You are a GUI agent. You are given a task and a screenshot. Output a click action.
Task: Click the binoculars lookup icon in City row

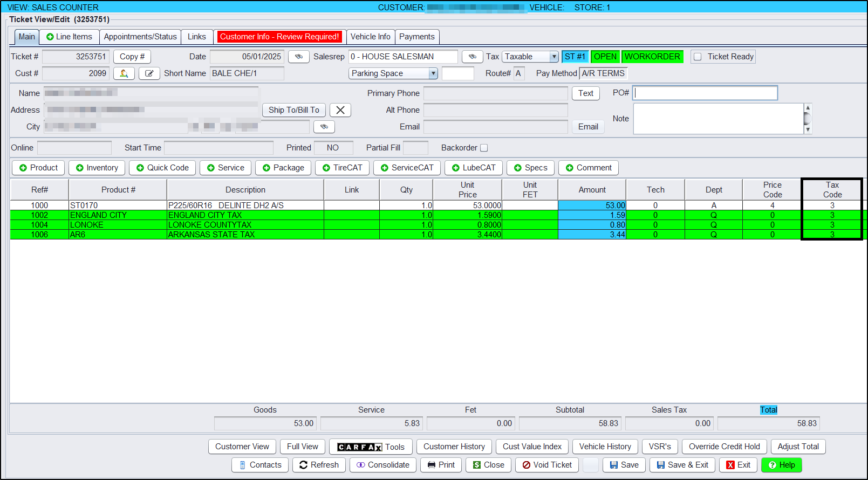pos(324,127)
